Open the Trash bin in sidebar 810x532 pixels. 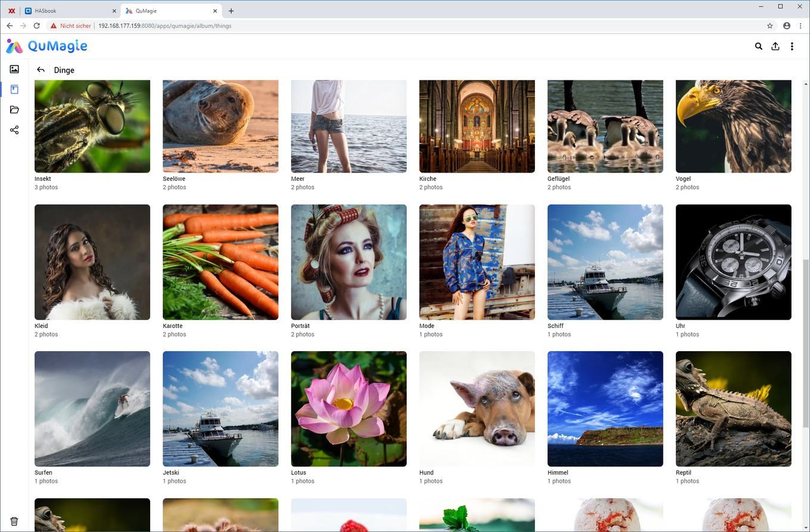click(14, 521)
